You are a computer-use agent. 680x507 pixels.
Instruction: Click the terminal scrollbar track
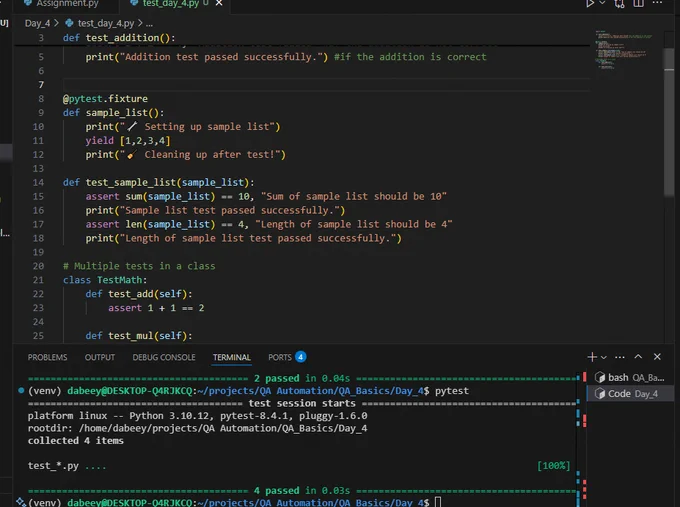coord(581,438)
